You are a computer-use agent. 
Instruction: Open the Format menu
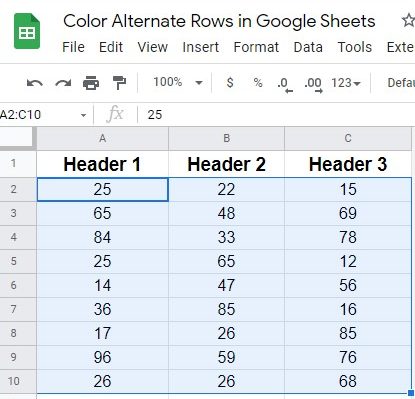coord(256,47)
